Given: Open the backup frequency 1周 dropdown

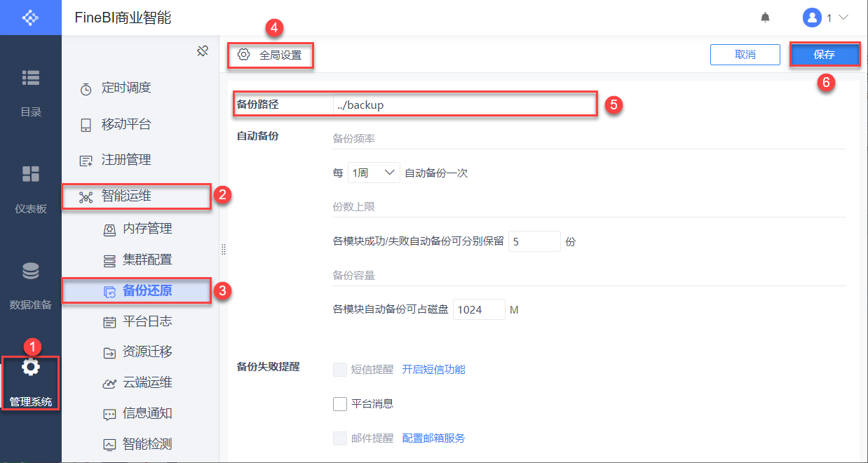Looking at the screenshot, I should coord(374,173).
